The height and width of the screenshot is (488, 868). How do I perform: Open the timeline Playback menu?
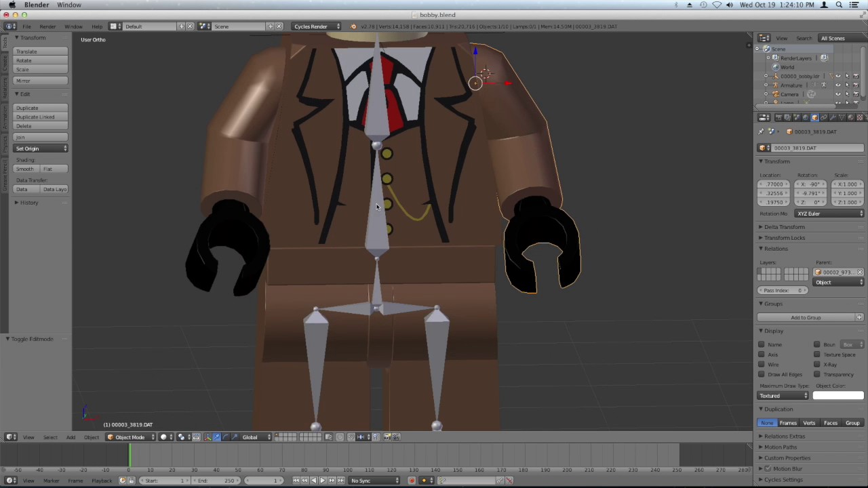tap(102, 481)
